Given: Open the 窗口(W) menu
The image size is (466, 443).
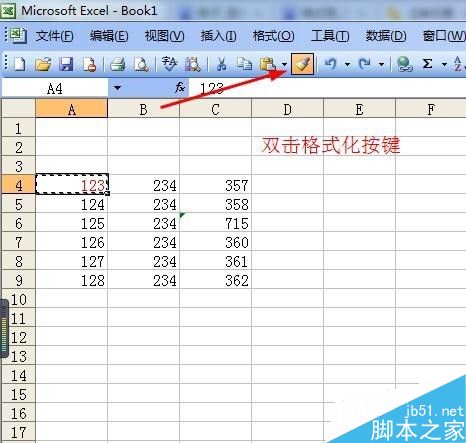Looking at the screenshot, I should click(x=444, y=36).
